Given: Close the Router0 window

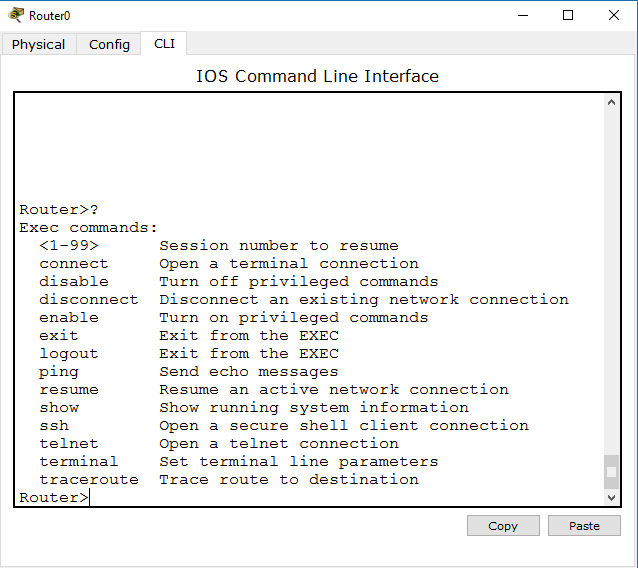Looking at the screenshot, I should point(614,15).
